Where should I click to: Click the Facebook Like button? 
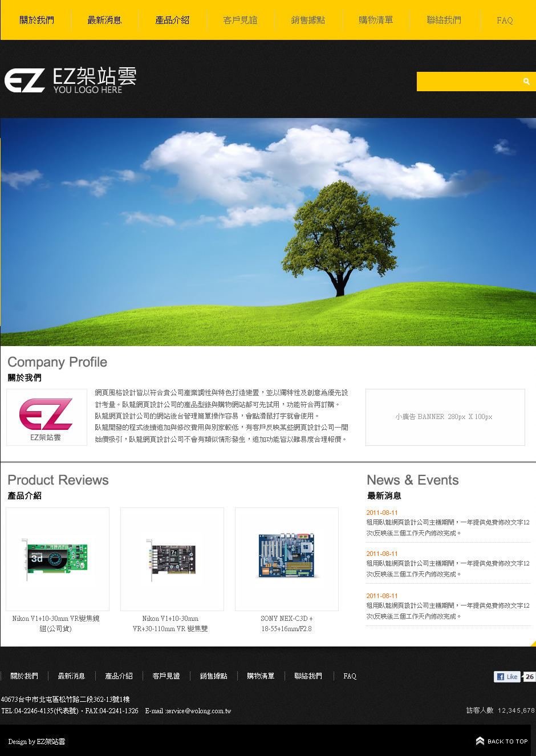point(507,677)
